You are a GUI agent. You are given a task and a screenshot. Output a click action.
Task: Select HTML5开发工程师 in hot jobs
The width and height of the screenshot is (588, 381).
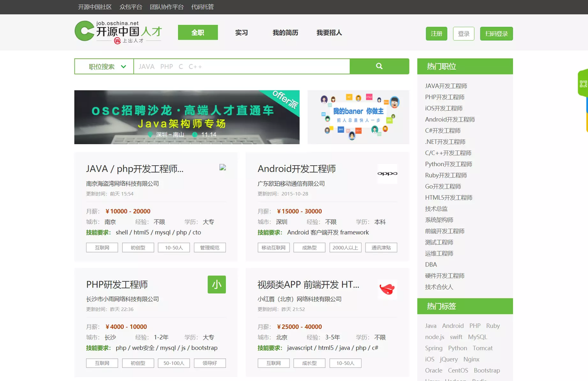[x=449, y=197]
